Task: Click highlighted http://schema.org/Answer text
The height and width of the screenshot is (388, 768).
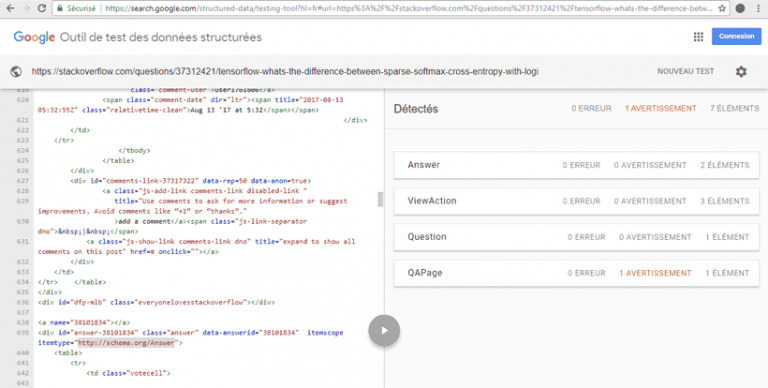Action: click(126, 343)
